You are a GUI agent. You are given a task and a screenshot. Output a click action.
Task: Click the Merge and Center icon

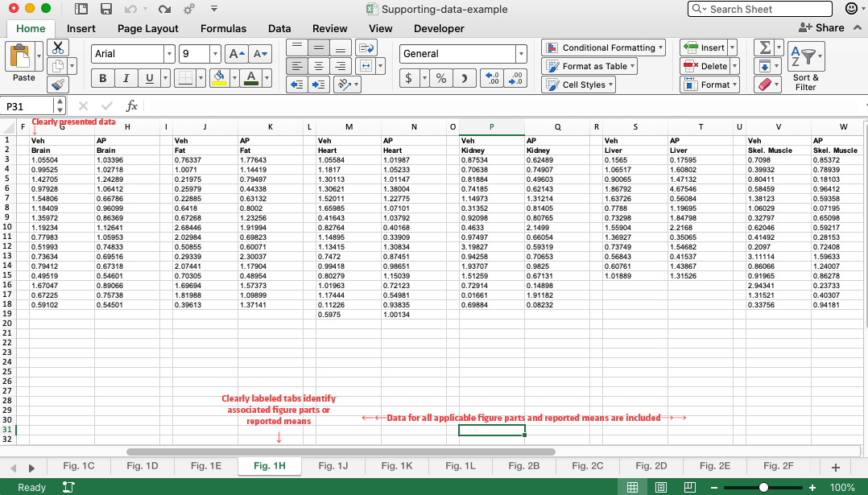coord(366,66)
